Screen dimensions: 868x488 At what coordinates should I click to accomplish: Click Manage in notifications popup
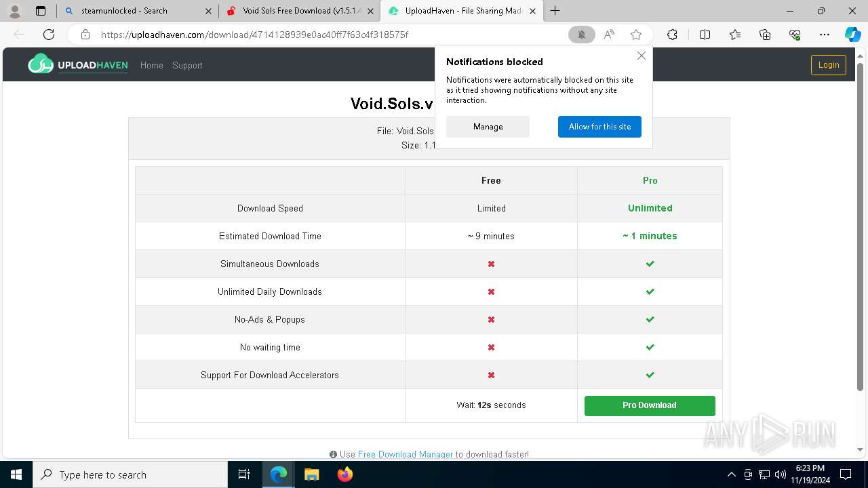tap(488, 127)
